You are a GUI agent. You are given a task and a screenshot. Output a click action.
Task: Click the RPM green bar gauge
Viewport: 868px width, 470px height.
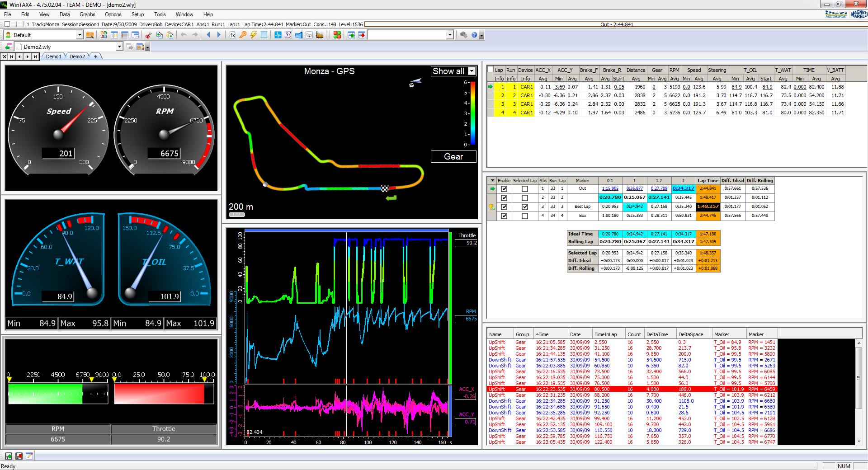(58, 394)
